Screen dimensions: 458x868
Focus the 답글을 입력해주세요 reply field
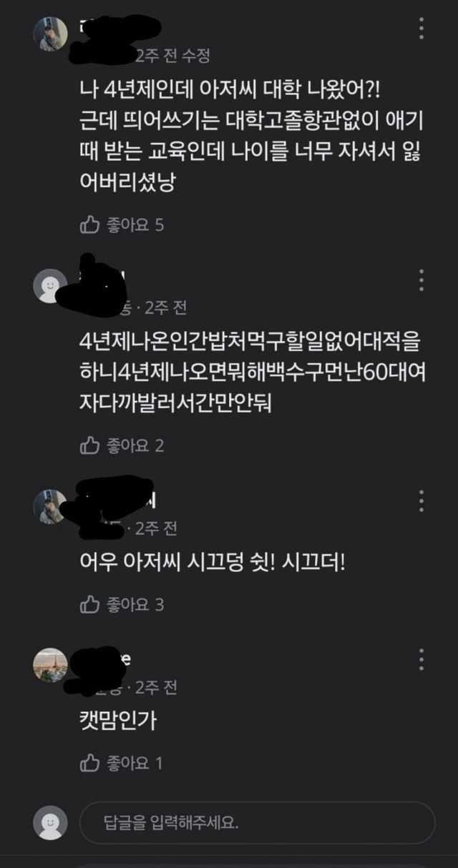(258, 822)
